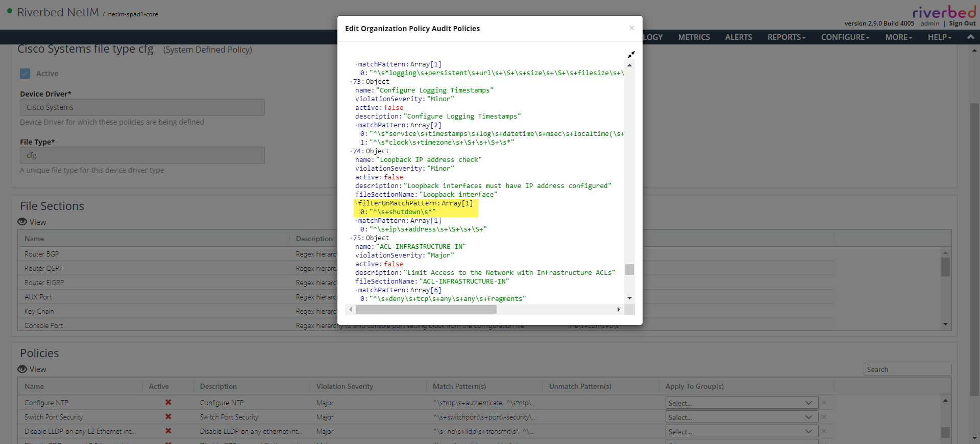Open the REPORTS menu
This screenshot has width=980, height=444.
pos(786,37)
